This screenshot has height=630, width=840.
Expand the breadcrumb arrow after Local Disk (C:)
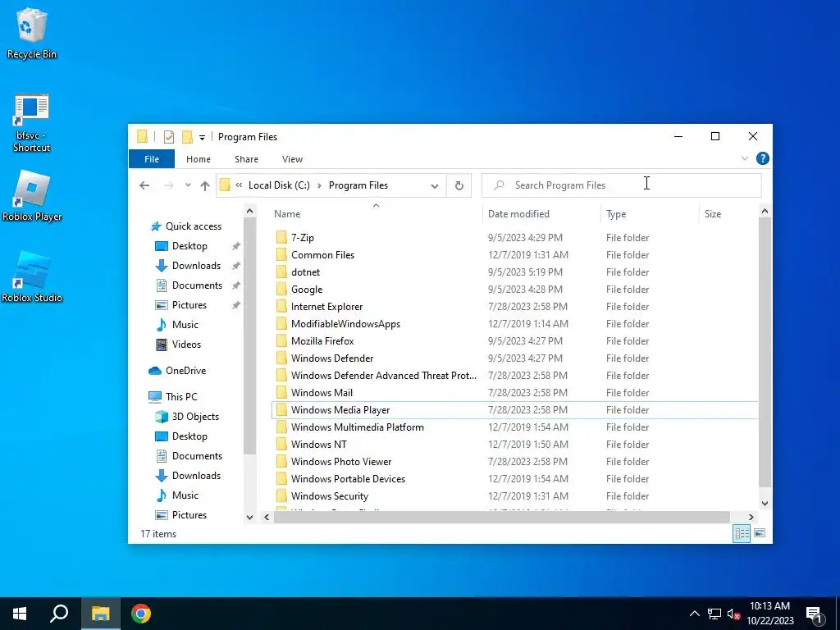pyautogui.click(x=319, y=185)
